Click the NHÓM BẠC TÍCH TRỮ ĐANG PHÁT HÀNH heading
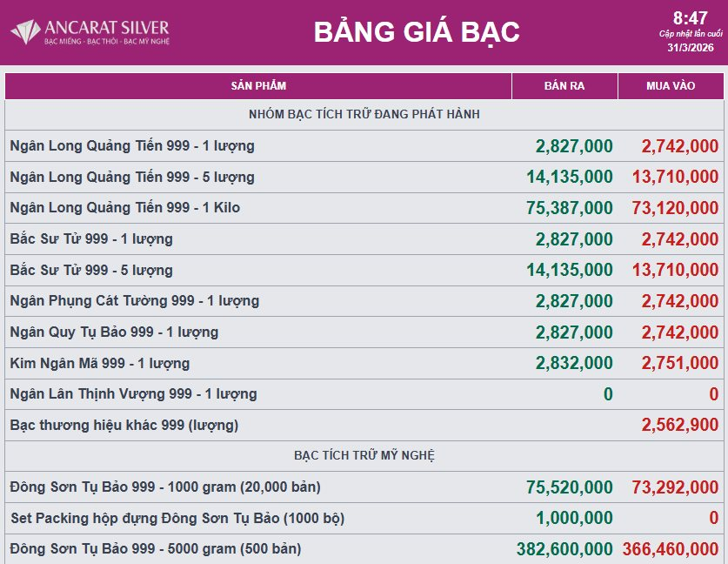This screenshot has height=564, width=728. (364, 114)
